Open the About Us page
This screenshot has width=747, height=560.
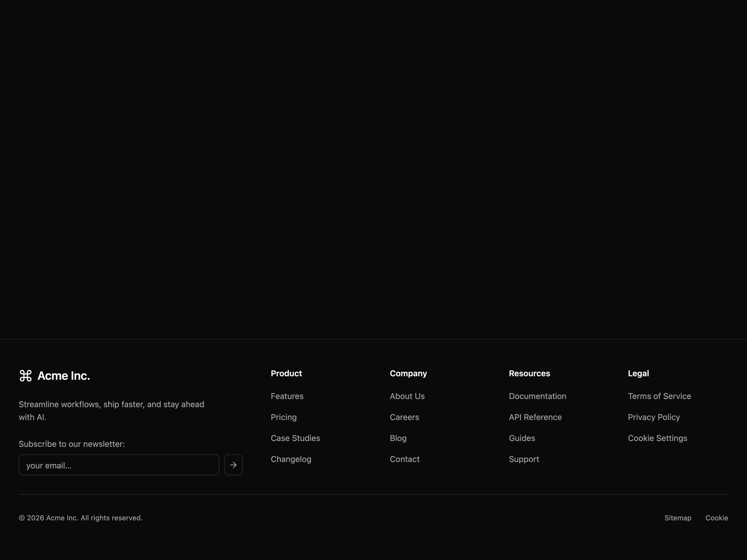(407, 396)
